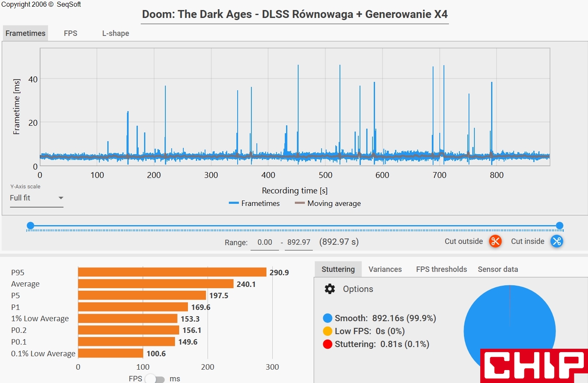Viewport: 588px width, 383px height.
Task: Click the range end input field 892.97
Action: click(299, 242)
